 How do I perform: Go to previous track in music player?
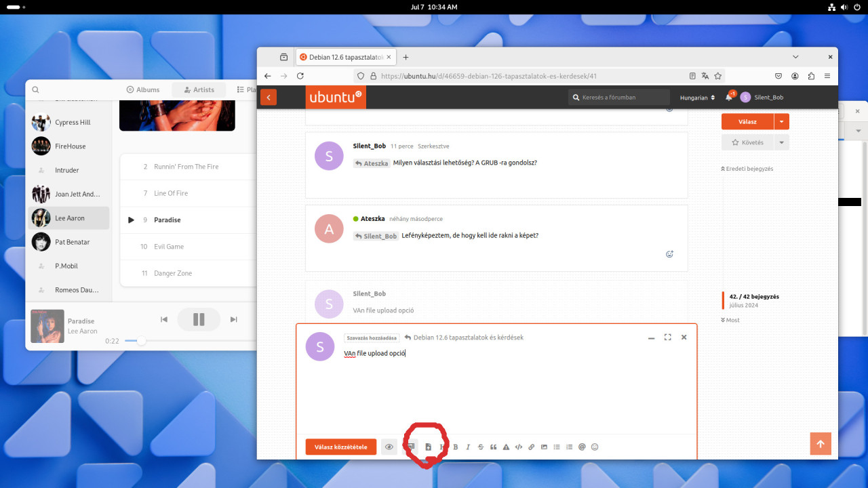tap(163, 319)
